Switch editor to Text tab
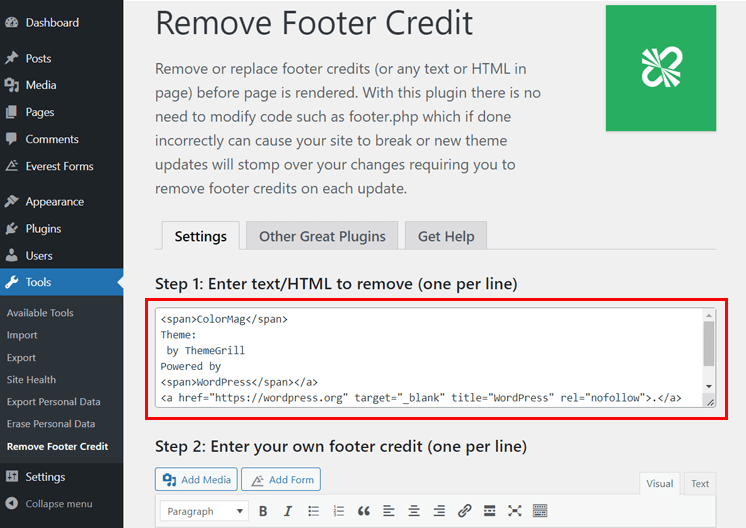This screenshot has width=746, height=528. point(700,483)
